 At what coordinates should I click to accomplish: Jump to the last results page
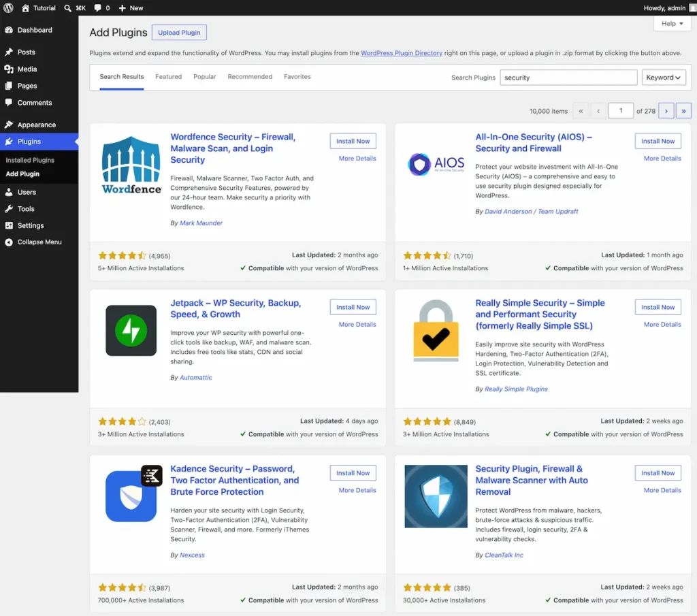[x=683, y=111]
